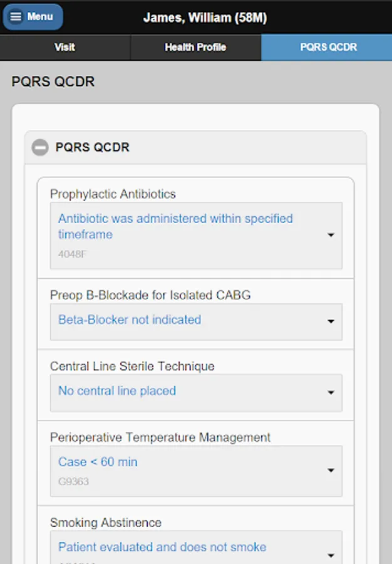Click the hamburger icon inside the Menu button
This screenshot has width=392, height=564.
point(16,17)
